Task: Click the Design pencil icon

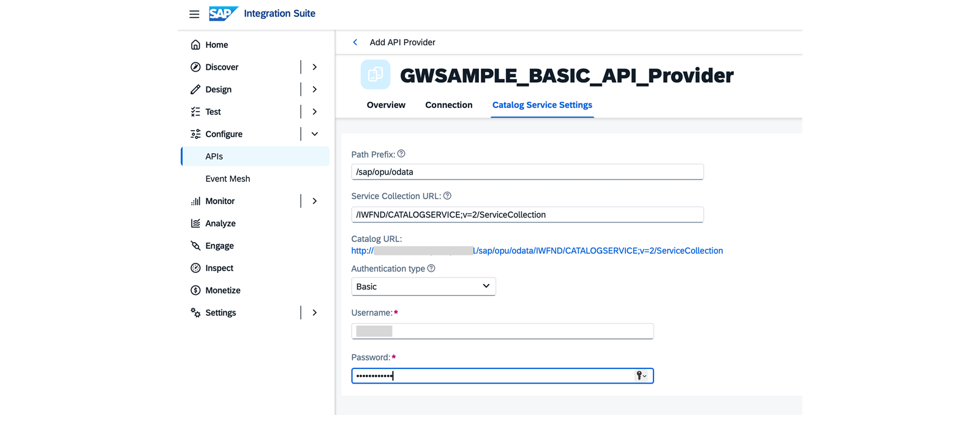Action: click(x=195, y=89)
